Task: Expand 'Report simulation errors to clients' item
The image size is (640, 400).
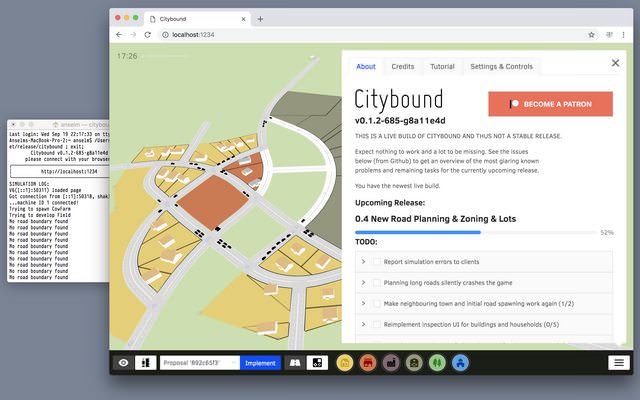Action: point(363,261)
